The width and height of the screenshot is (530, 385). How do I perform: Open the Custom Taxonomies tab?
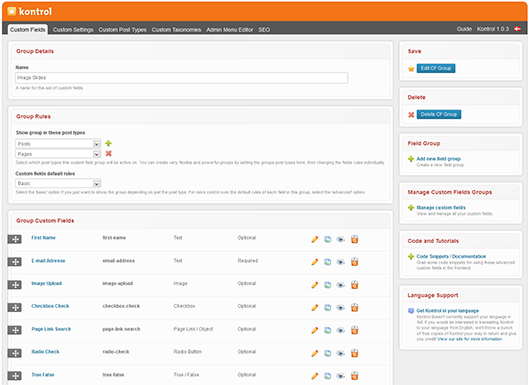click(176, 30)
